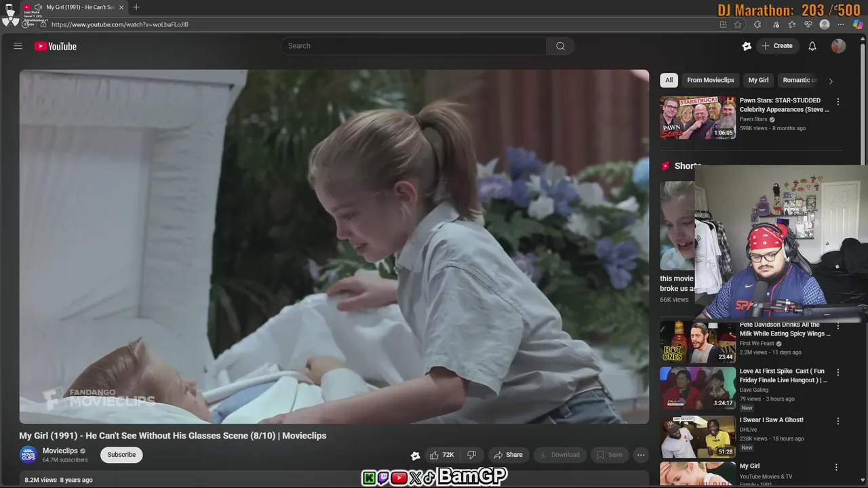This screenshot has height=488, width=868.
Task: Open the YouTube hamburger guide menu
Action: pyautogui.click(x=18, y=46)
